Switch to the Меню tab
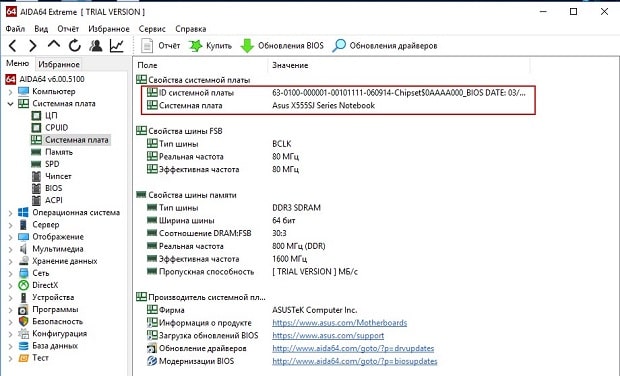 [x=17, y=64]
